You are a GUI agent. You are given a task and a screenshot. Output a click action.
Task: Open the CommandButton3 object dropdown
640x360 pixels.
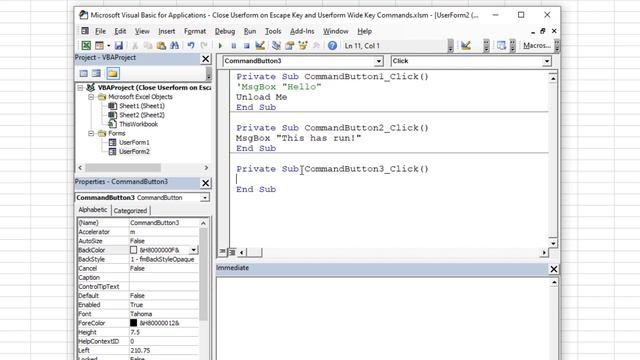pyautogui.click(x=378, y=61)
